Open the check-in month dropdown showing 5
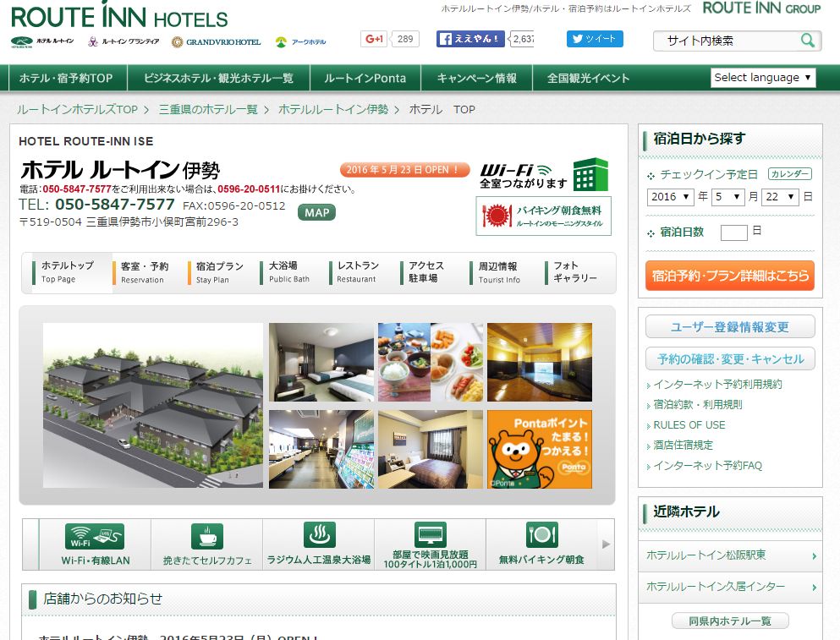Viewport: 840px width, 640px height. pyautogui.click(x=727, y=197)
